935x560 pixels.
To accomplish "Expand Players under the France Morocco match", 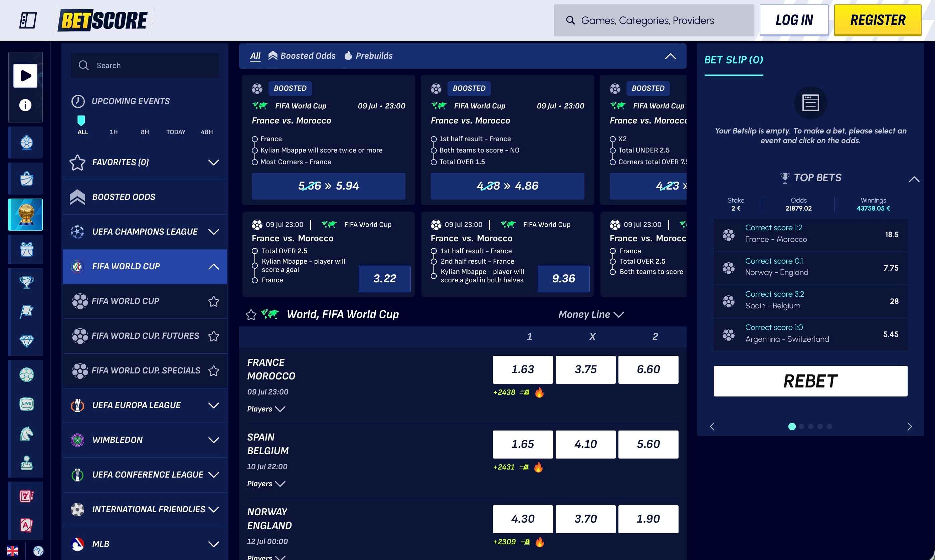I will (266, 409).
